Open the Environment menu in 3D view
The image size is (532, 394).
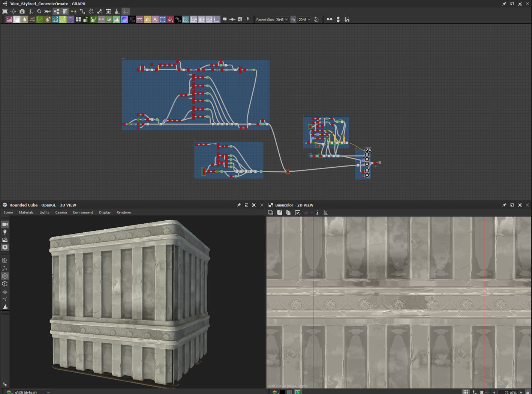click(83, 212)
